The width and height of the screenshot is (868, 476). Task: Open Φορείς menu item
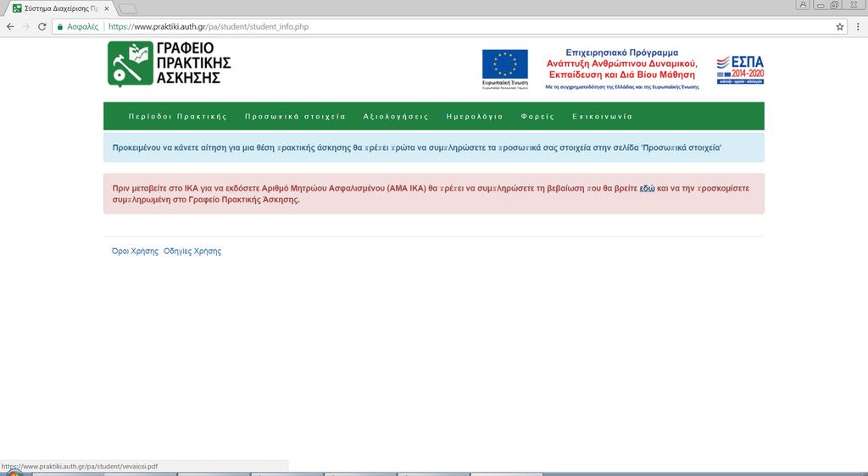coord(537,117)
